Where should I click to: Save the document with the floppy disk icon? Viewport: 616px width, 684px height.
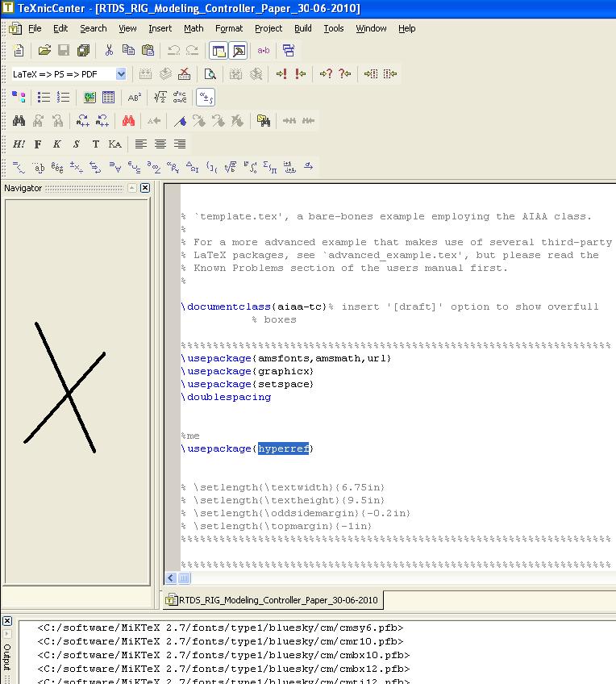pyautogui.click(x=64, y=51)
